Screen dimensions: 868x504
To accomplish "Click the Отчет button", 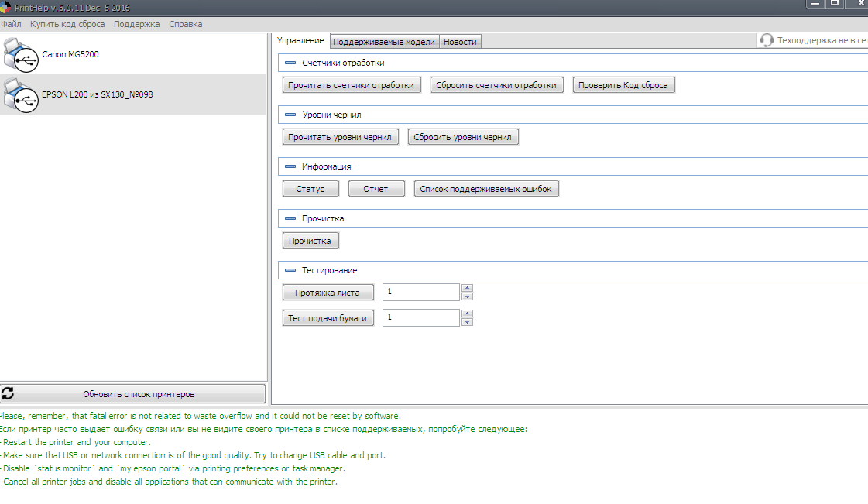I will 376,189.
